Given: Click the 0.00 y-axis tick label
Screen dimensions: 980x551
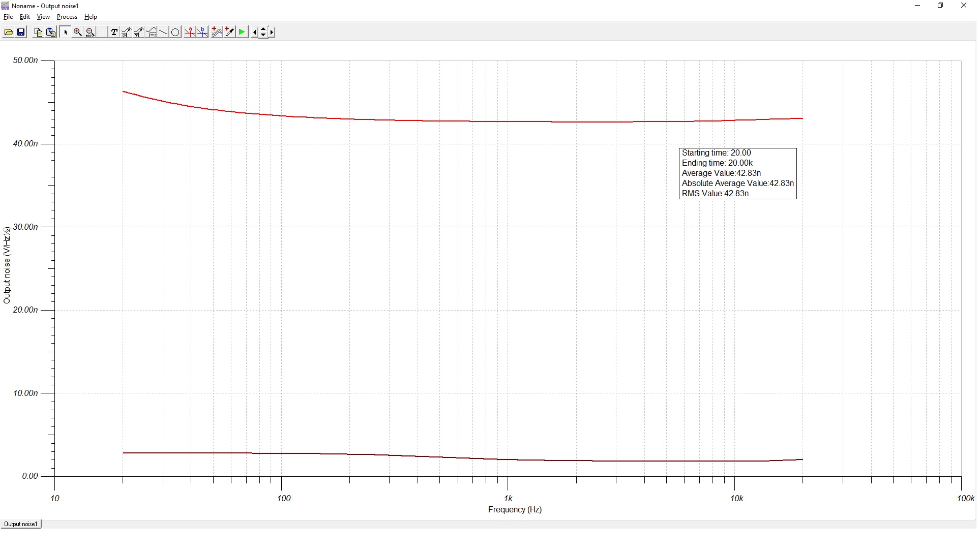Looking at the screenshot, I should (30, 476).
